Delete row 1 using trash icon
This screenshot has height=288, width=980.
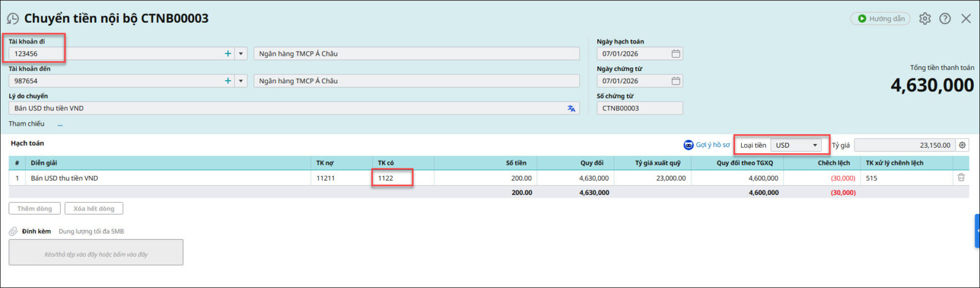[x=961, y=178]
